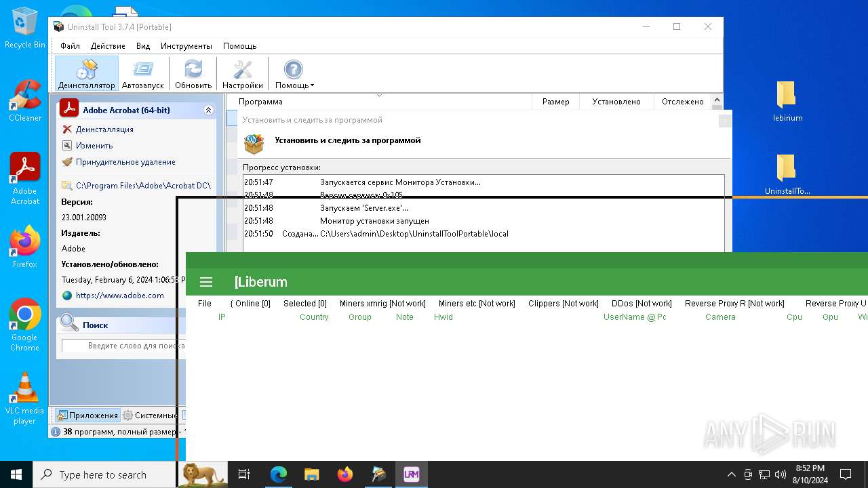
Task: Sort Liberum list by Country column
Action: 314,317
